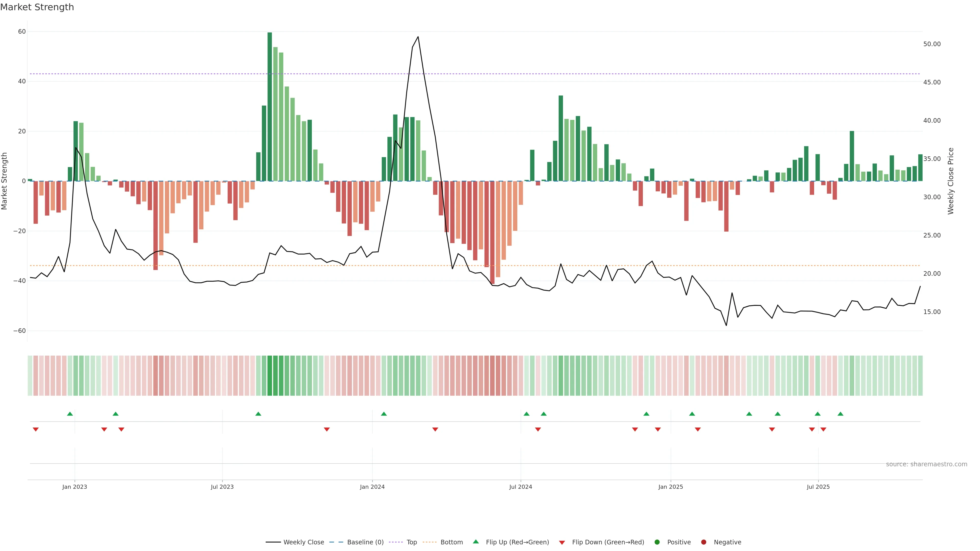Click the Jul 2023 axis label
The height and width of the screenshot is (551, 980).
tap(222, 487)
